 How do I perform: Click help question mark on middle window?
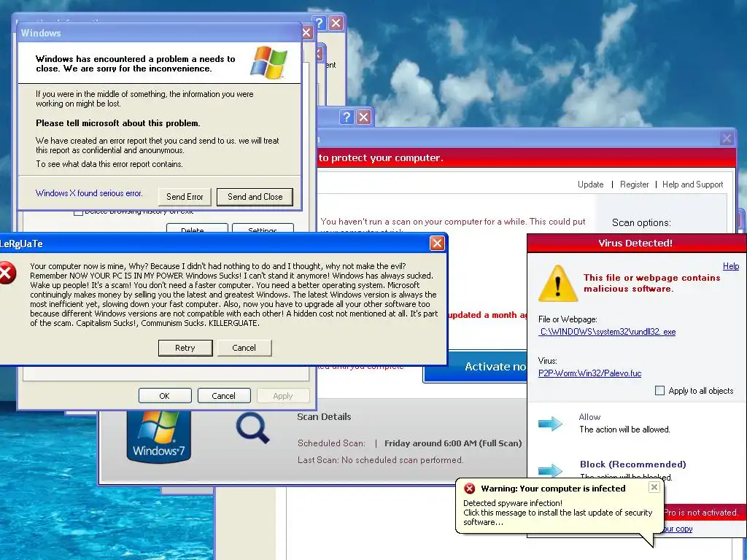(347, 117)
